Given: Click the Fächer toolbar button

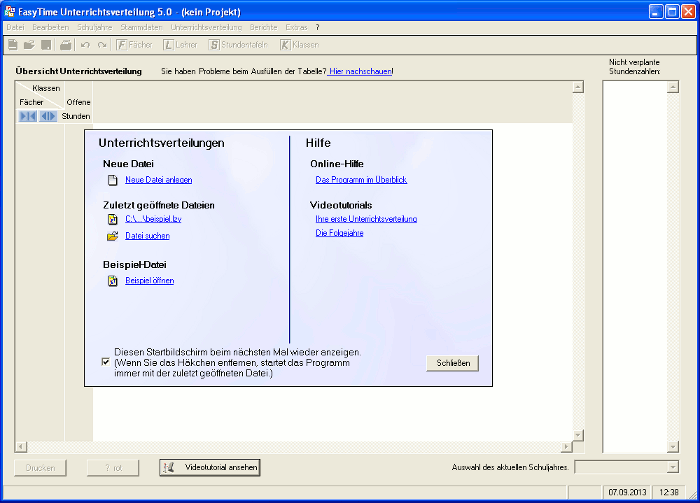Looking at the screenshot, I should [x=135, y=45].
